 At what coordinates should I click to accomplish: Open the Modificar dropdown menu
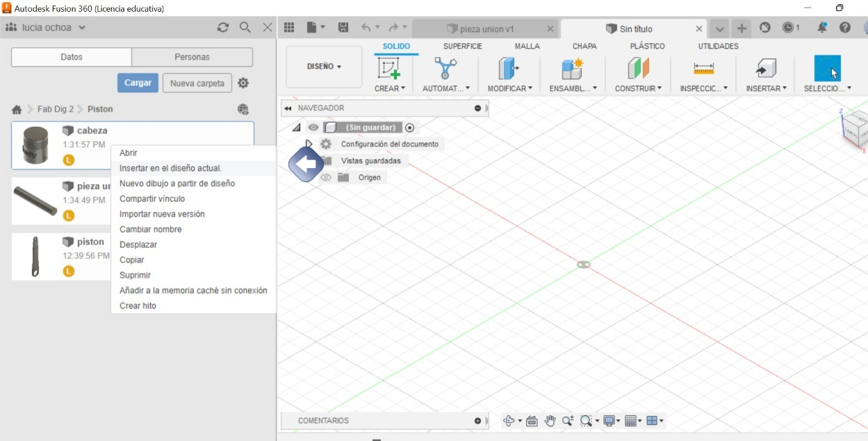click(509, 89)
